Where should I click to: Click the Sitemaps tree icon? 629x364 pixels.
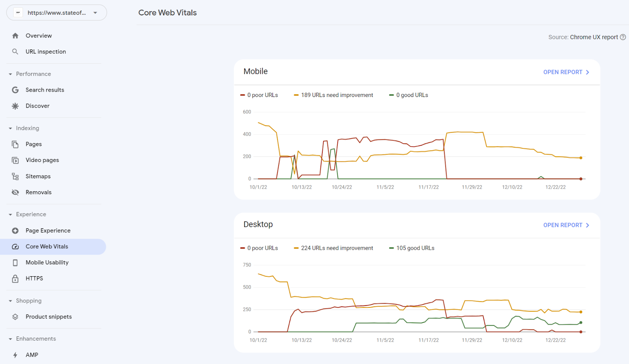15,176
